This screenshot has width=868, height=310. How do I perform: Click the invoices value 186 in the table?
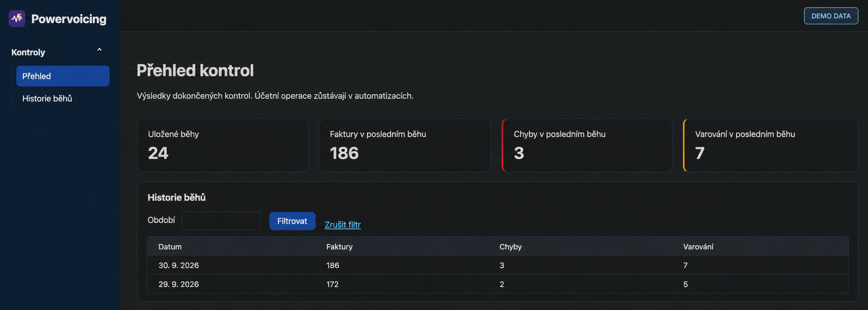pyautogui.click(x=333, y=265)
